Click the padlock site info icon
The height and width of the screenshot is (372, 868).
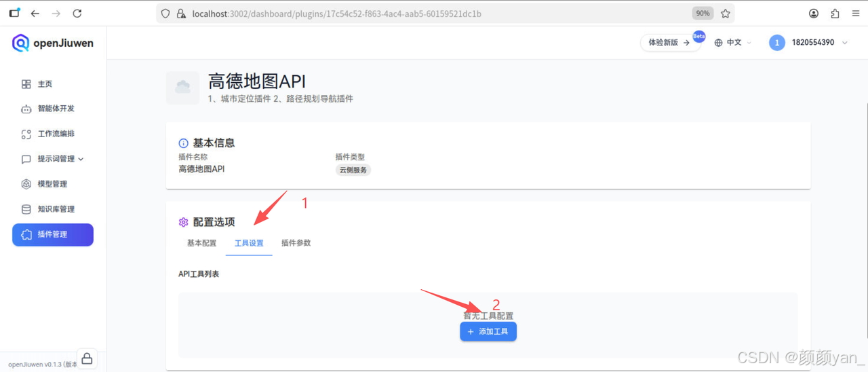(x=181, y=14)
